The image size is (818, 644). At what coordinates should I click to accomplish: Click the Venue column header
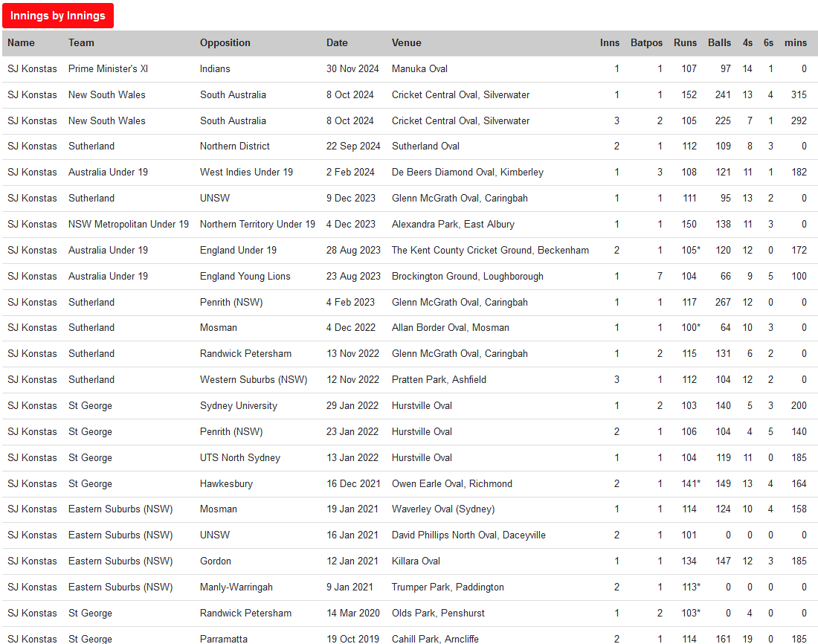coord(406,43)
